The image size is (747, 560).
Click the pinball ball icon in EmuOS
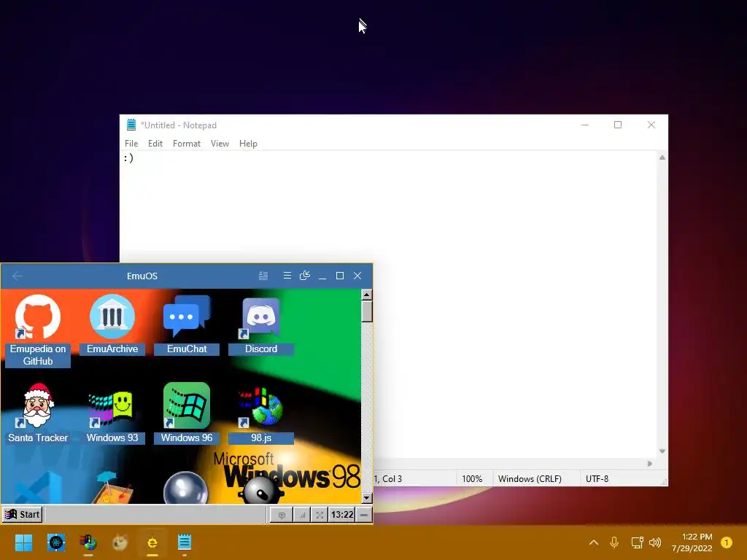[x=185, y=488]
